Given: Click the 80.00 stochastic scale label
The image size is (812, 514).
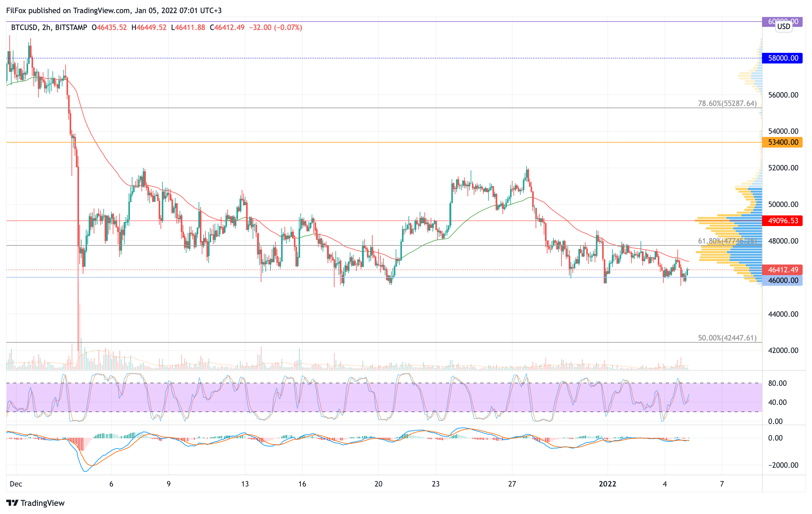Looking at the screenshot, I should 777,383.
